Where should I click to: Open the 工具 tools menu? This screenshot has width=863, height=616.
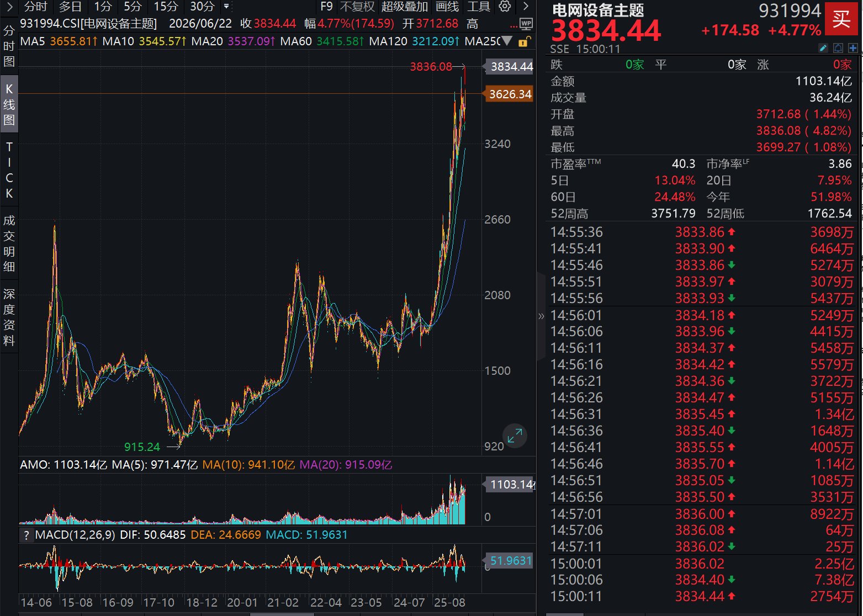[x=479, y=7]
